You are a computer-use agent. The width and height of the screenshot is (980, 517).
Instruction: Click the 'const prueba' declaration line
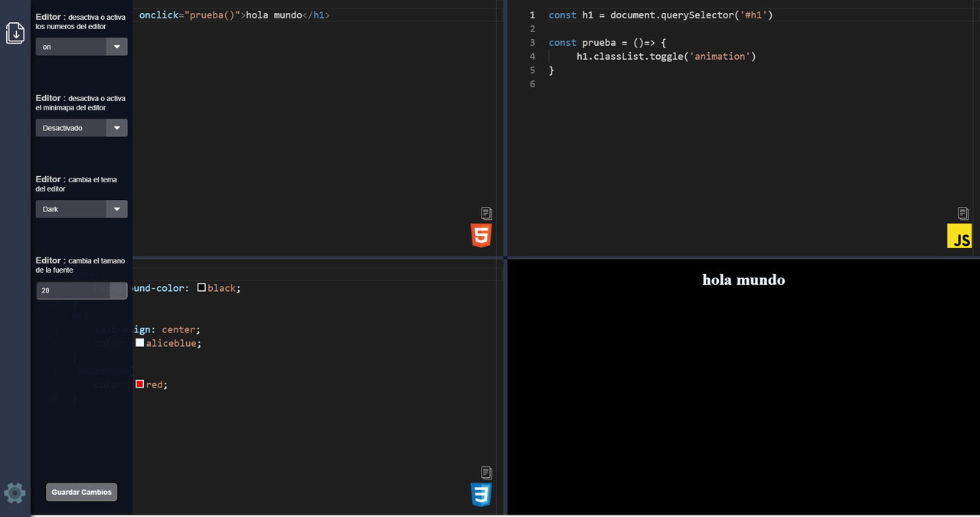[608, 43]
